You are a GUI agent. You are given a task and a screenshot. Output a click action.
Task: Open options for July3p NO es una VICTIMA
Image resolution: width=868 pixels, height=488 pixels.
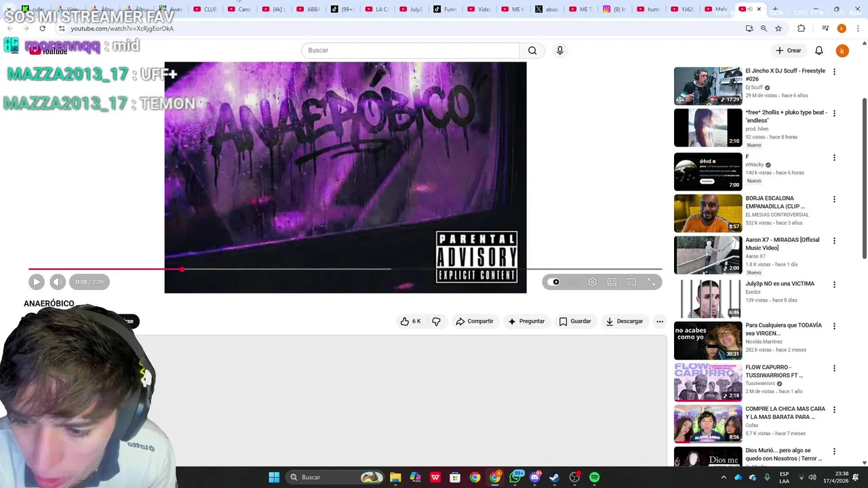(x=834, y=285)
